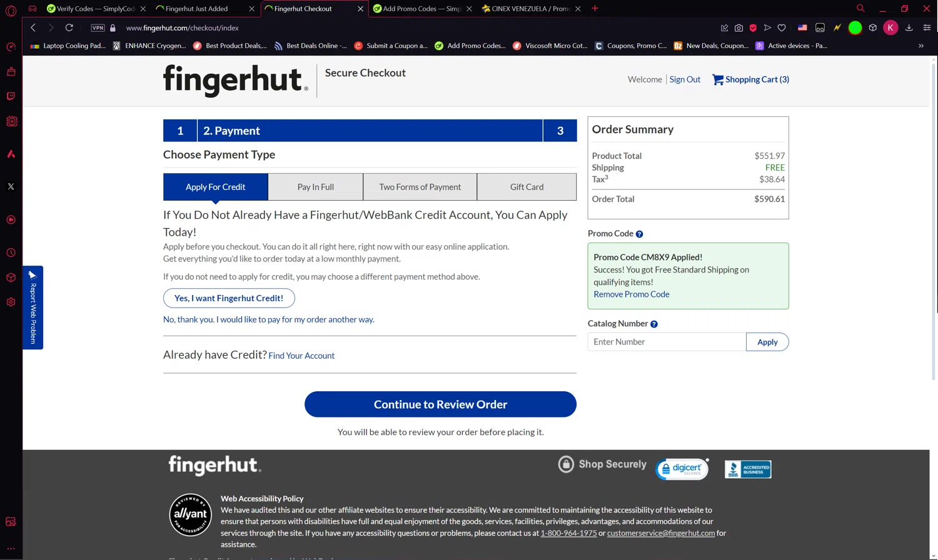Go to checkout step 3
Viewport: 938px width, 560px height.
560,131
